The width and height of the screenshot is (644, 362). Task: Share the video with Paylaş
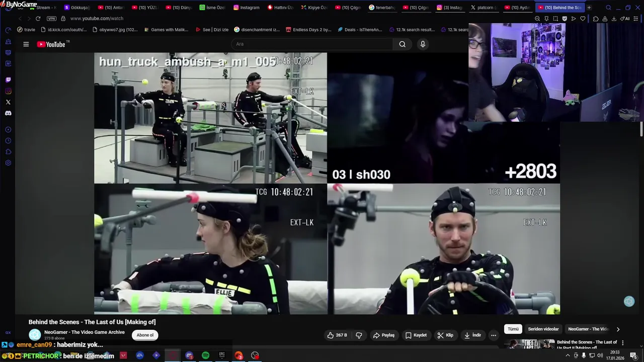pos(383,335)
